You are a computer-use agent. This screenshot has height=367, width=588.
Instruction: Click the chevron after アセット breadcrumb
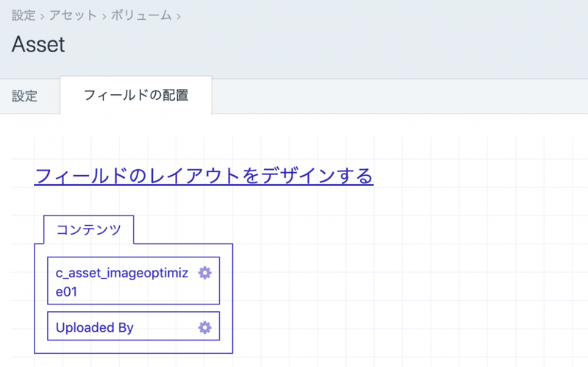point(104,15)
